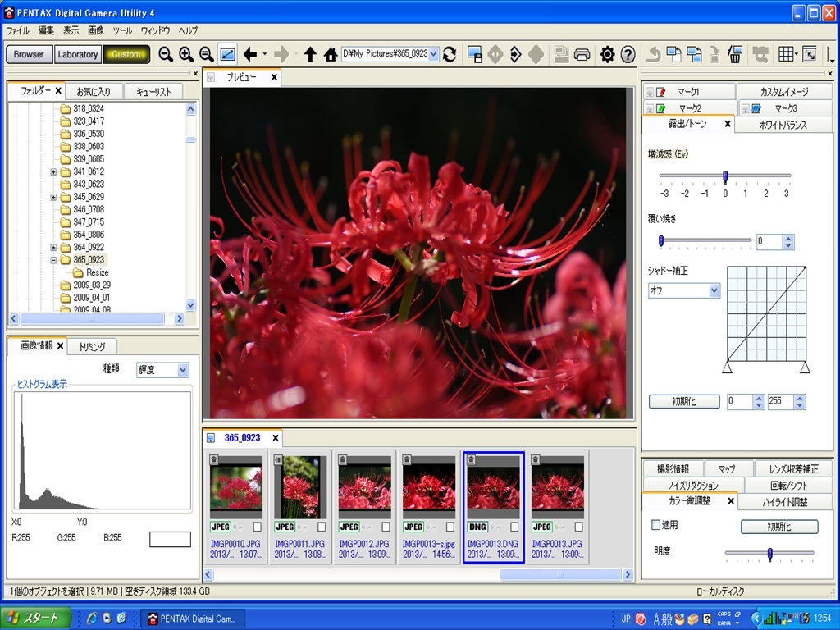840x630 pixels.
Task: Refresh the folder view
Action: click(450, 54)
